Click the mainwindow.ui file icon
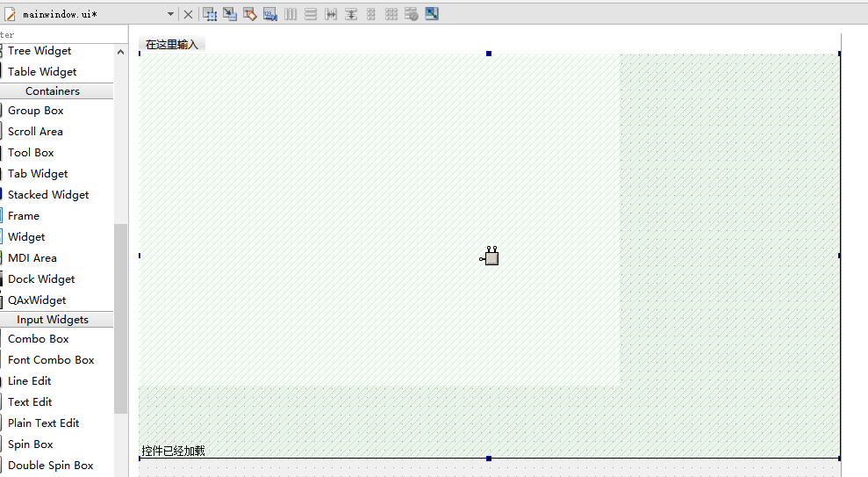The height and width of the screenshot is (477, 868). [10, 14]
